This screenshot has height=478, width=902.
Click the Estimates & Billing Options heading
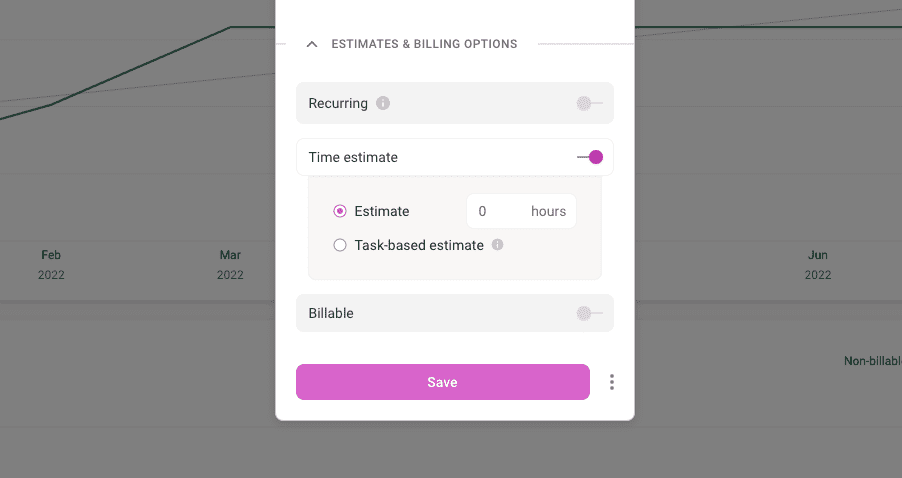(424, 44)
